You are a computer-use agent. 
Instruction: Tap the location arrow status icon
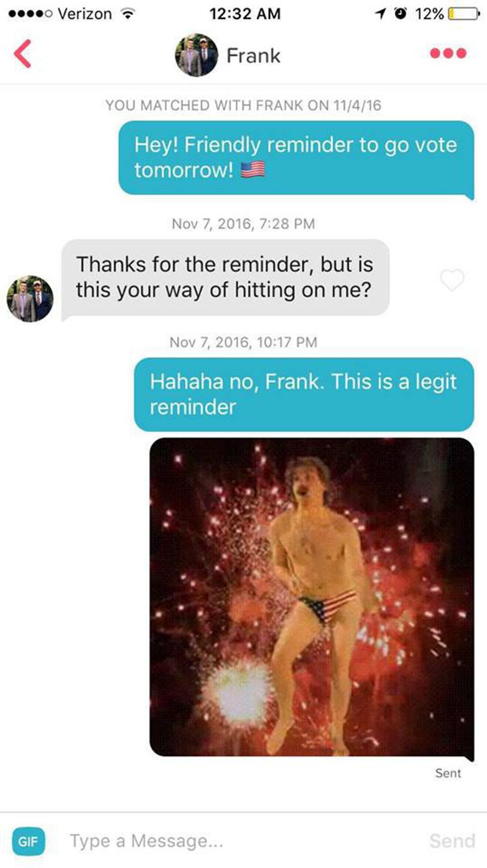[381, 13]
